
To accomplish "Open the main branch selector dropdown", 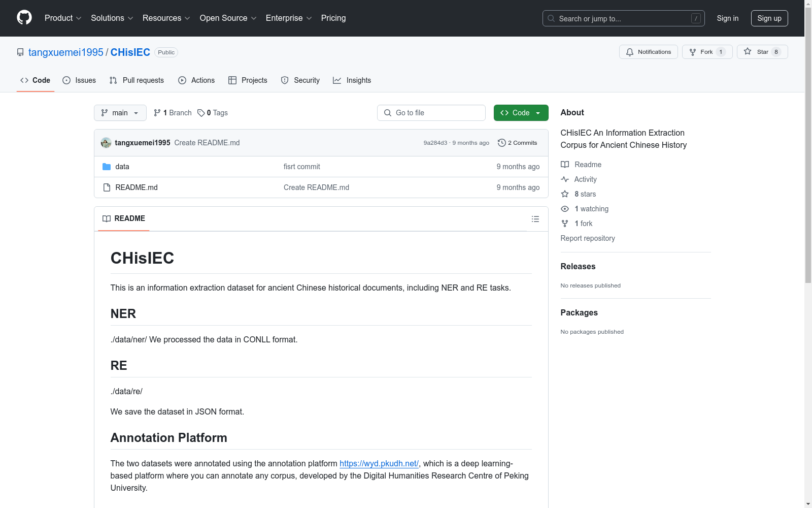I will [120, 113].
